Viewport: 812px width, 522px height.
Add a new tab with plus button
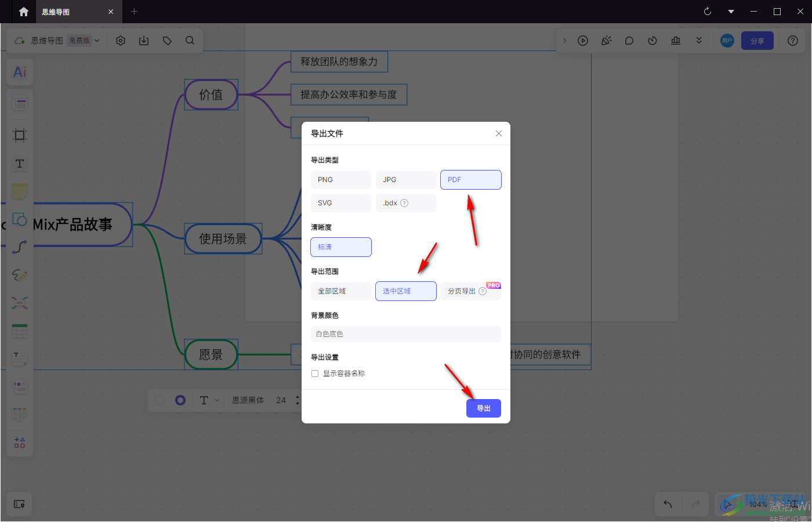pos(134,12)
